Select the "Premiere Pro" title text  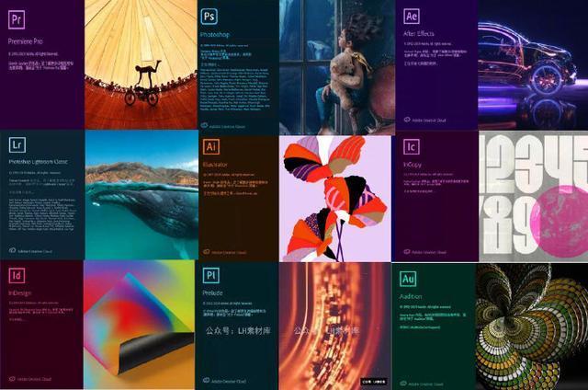26,41
